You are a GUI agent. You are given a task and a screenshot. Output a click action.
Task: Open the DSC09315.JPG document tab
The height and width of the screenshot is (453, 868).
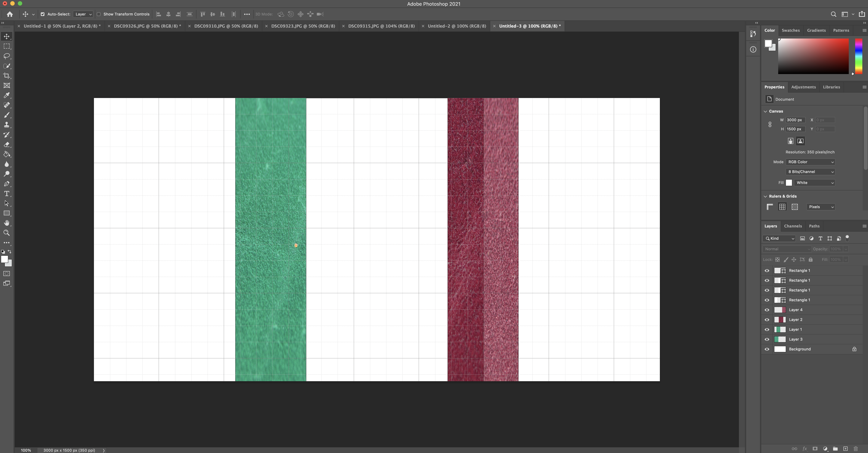tap(381, 26)
